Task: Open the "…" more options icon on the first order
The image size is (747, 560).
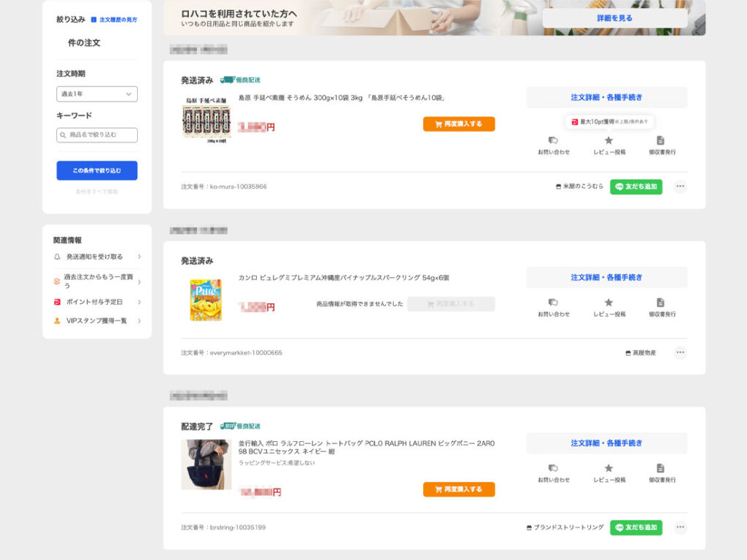Action: pyautogui.click(x=680, y=187)
